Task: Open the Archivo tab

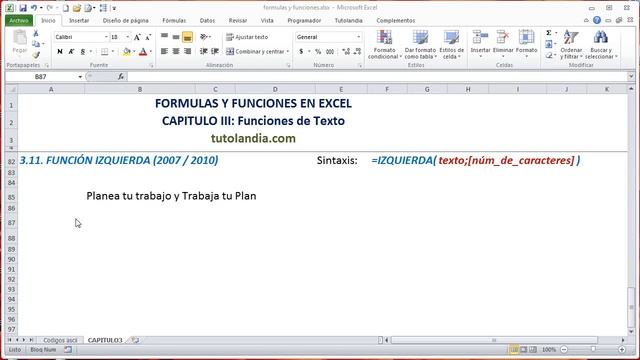Action: point(19,20)
